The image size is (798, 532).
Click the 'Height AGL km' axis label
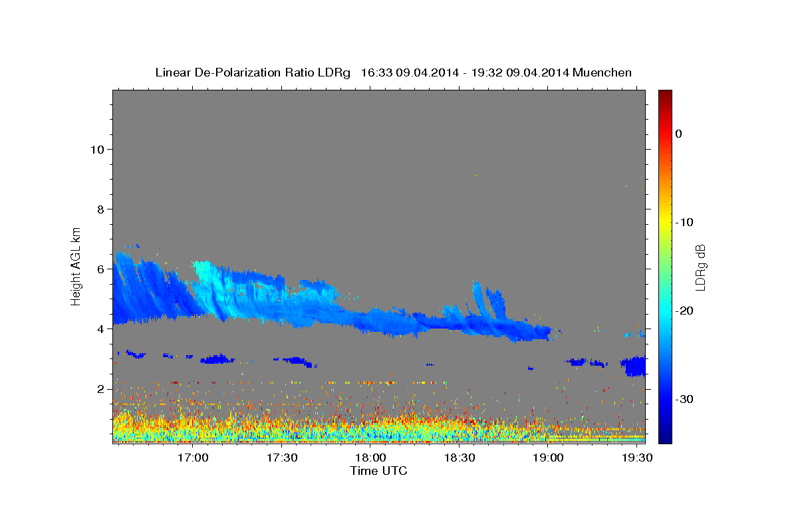tap(76, 265)
